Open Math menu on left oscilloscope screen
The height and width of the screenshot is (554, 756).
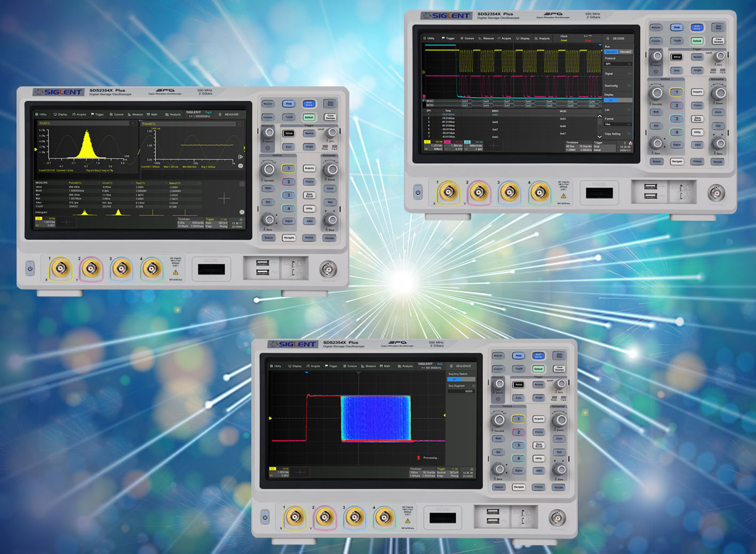click(x=152, y=114)
